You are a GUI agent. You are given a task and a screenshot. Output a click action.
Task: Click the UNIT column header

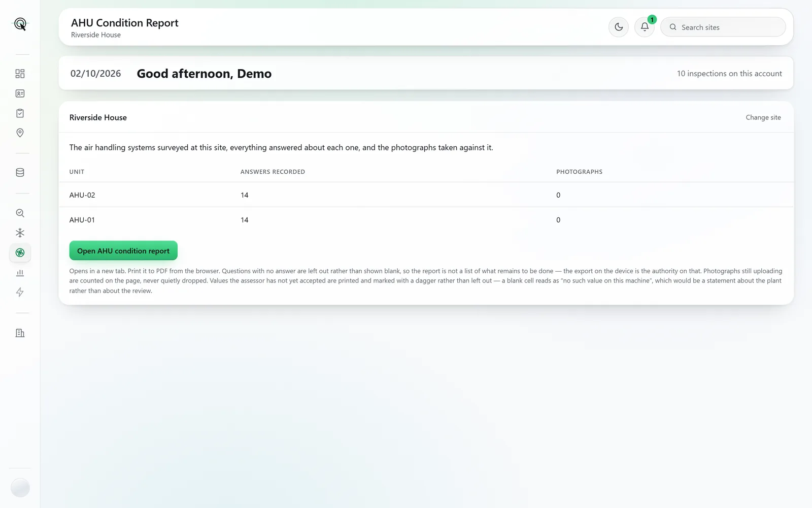click(x=77, y=172)
